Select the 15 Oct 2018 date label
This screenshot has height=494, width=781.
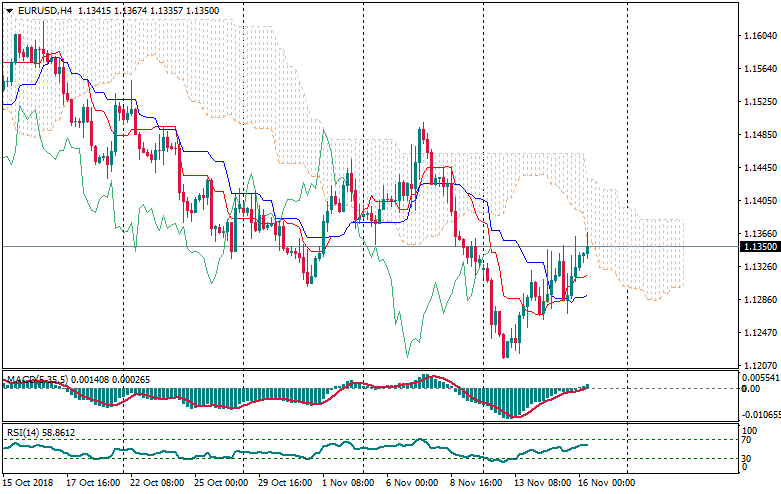(x=29, y=482)
